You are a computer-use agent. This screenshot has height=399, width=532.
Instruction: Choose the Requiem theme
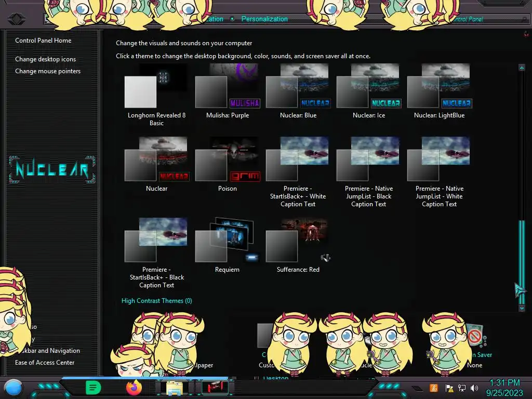pos(228,246)
